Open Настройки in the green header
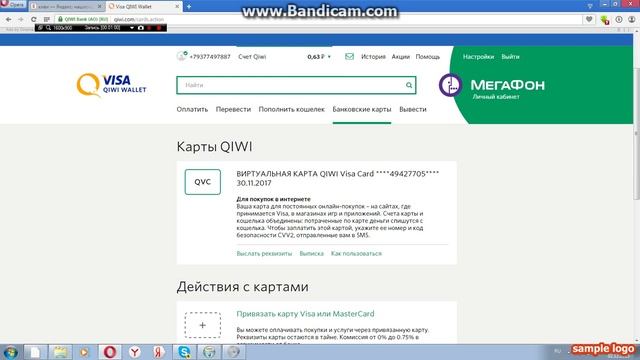Viewport: 640px width, 360px height. 478,57
